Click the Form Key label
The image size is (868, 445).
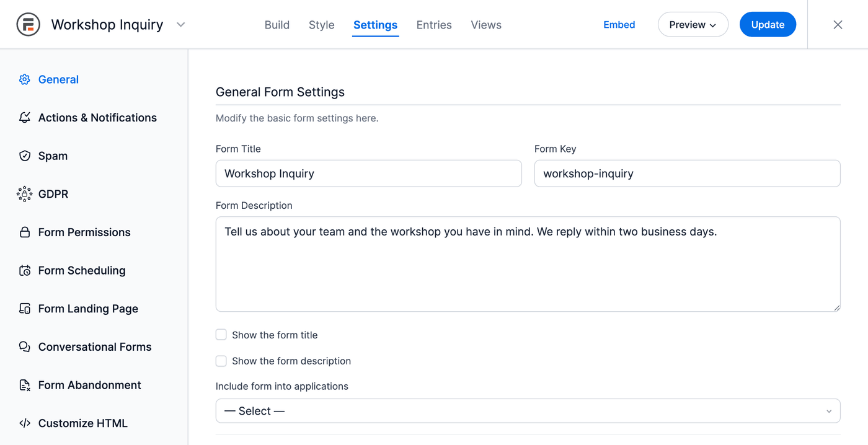pyautogui.click(x=556, y=149)
